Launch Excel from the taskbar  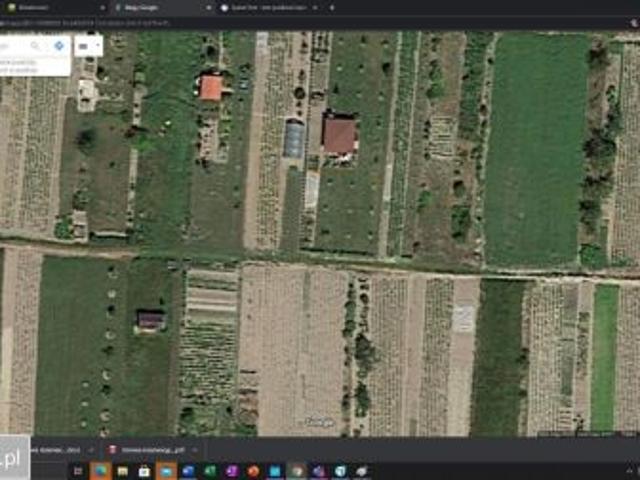click(x=210, y=471)
